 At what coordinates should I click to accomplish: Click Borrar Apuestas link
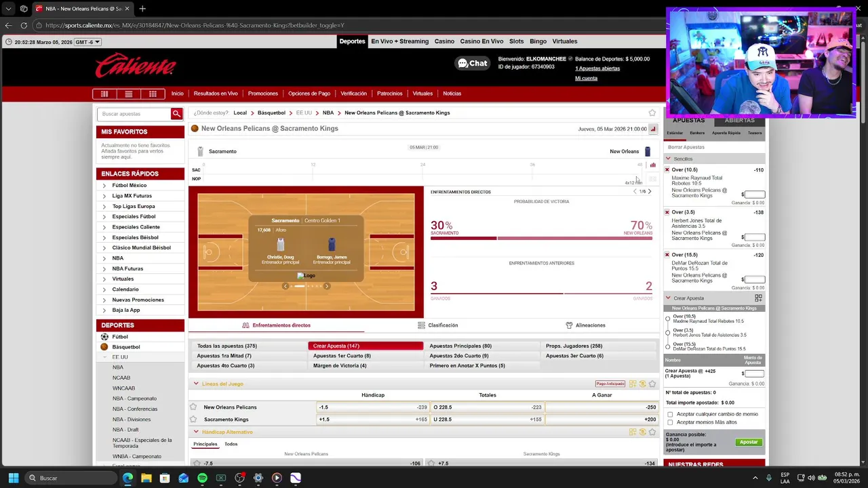coord(686,147)
